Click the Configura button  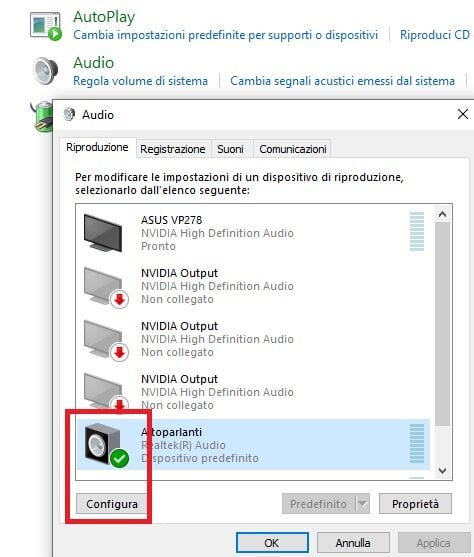(x=112, y=504)
